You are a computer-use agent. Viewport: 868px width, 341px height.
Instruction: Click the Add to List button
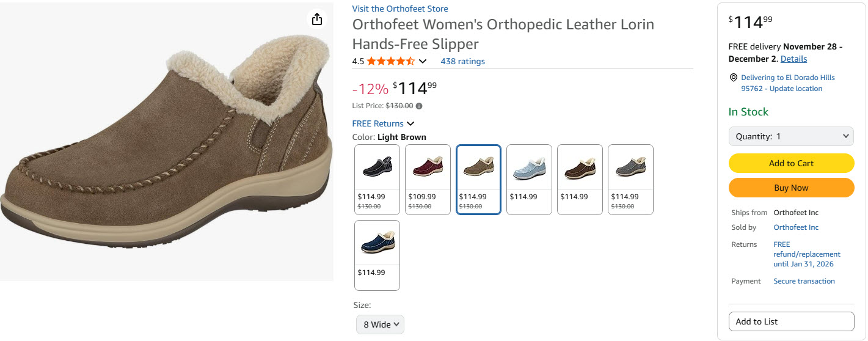(791, 321)
